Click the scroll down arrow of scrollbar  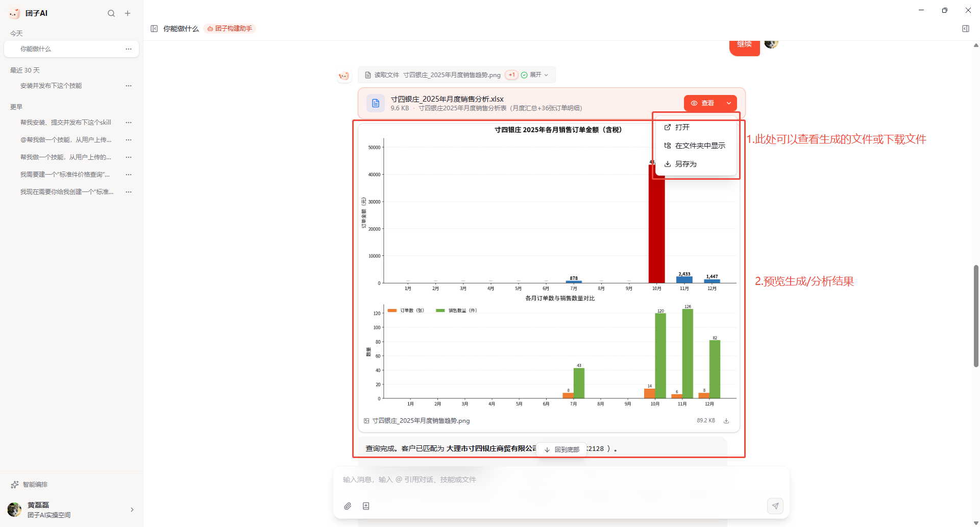(x=976, y=523)
